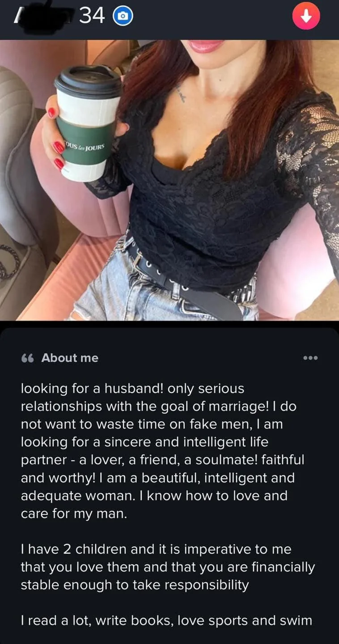
Task: Click the "I have 2 children" paragraph
Action: (x=168, y=567)
